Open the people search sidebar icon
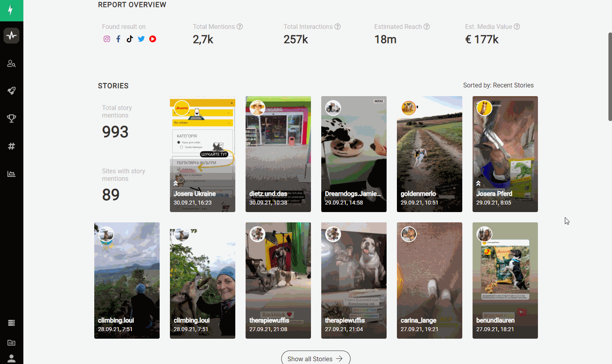This screenshot has height=364, width=612. (x=11, y=63)
